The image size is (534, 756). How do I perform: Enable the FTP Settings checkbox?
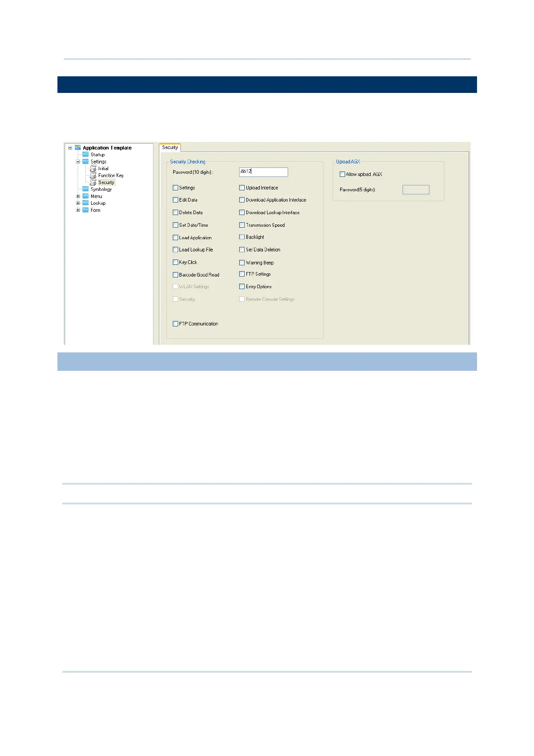point(242,274)
